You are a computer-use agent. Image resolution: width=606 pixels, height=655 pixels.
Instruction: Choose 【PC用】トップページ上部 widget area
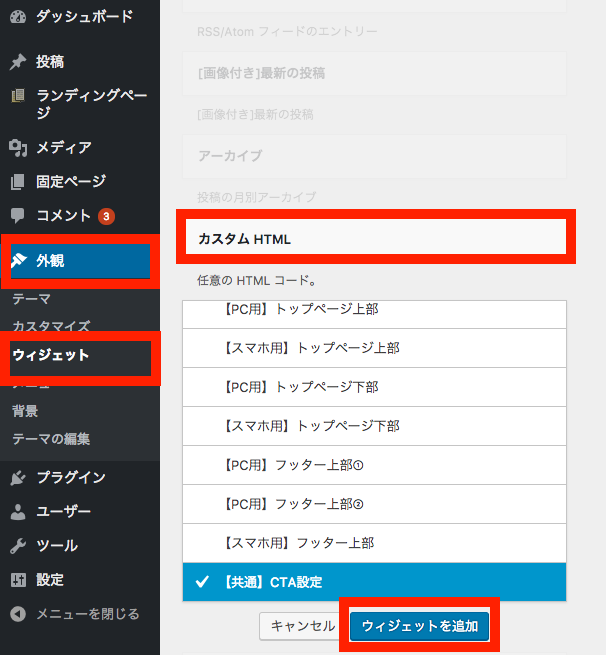point(374,310)
